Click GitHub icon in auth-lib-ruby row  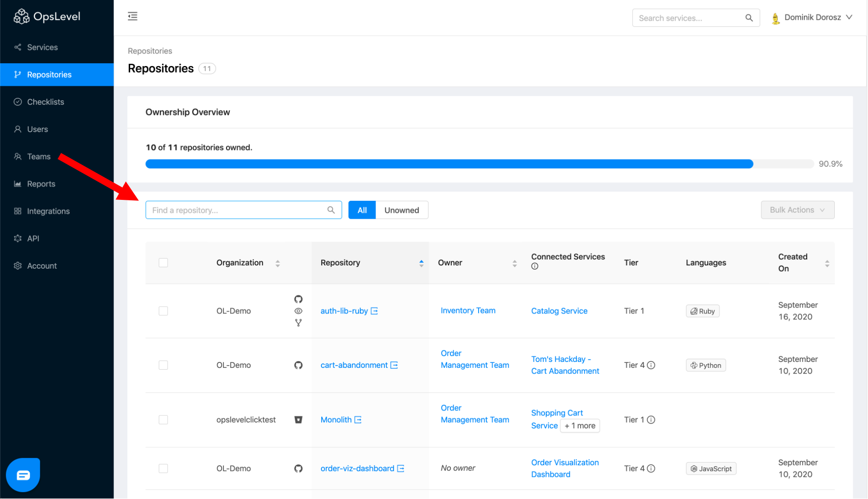click(x=299, y=299)
